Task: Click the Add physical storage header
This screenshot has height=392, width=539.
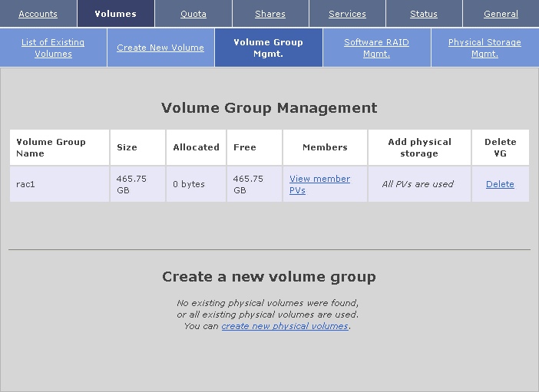Action: pyautogui.click(x=419, y=147)
